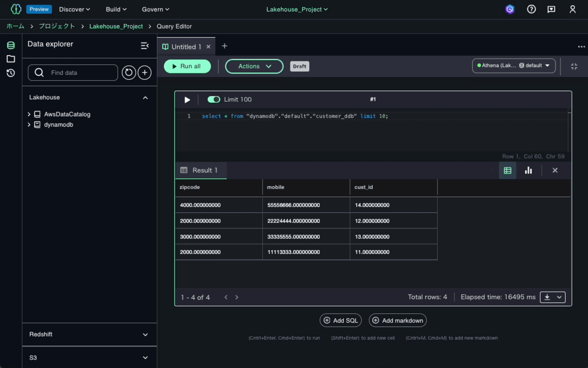Expand the Redshift section
The image size is (588, 368).
[145, 335]
